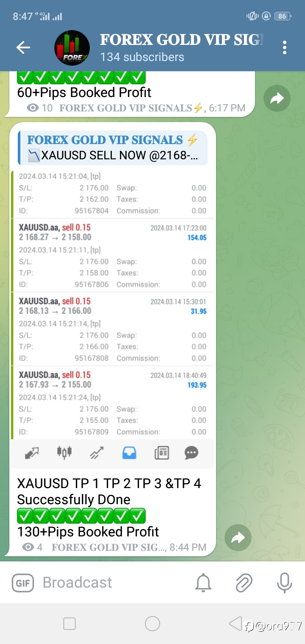This screenshot has height=644, width=305.
Task: Forward the 60+Pips Booked Profit message
Action: (x=277, y=99)
